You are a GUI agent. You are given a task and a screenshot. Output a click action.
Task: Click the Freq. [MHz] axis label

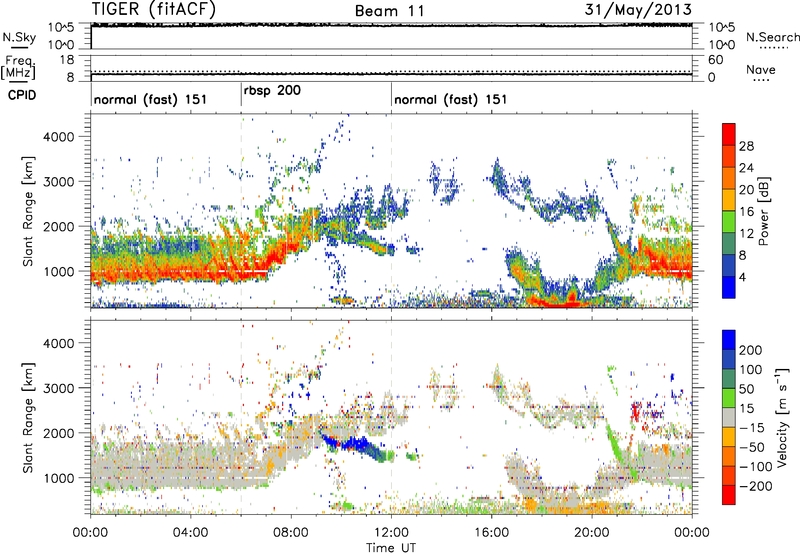[x=19, y=67]
